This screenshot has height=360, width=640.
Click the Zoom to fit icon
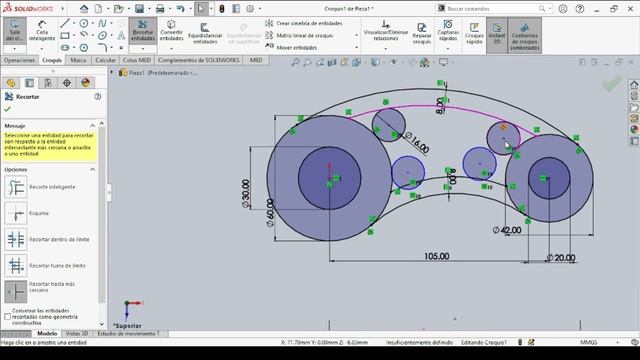(295, 62)
